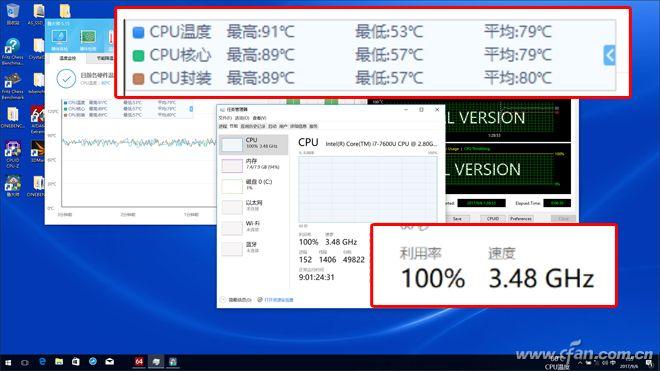Screen dimensions: 660x371
Task: Open File Explorer from the taskbar
Action: (x=59, y=362)
